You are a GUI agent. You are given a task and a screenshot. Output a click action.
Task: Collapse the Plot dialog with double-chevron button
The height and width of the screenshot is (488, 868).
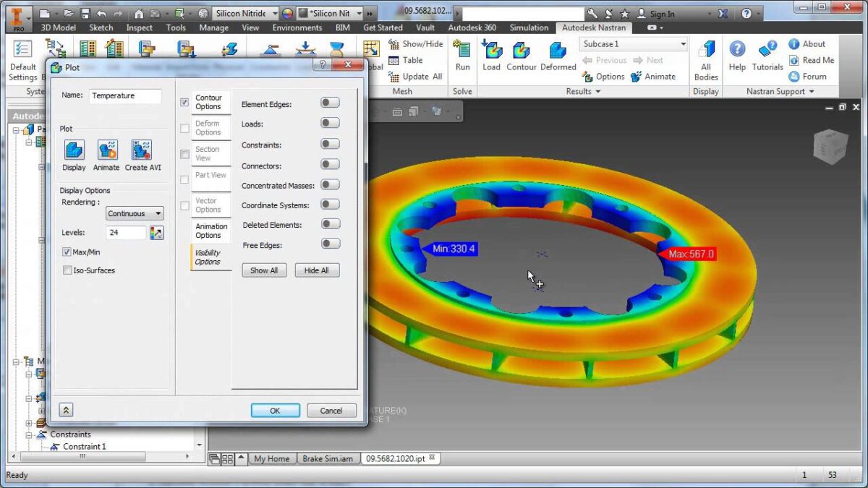click(x=66, y=410)
